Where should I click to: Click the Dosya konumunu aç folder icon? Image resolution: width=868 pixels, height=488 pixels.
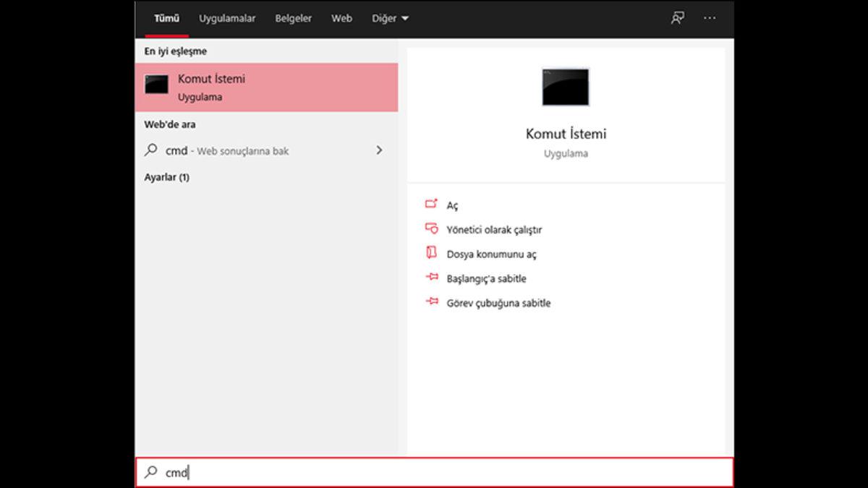pos(432,254)
